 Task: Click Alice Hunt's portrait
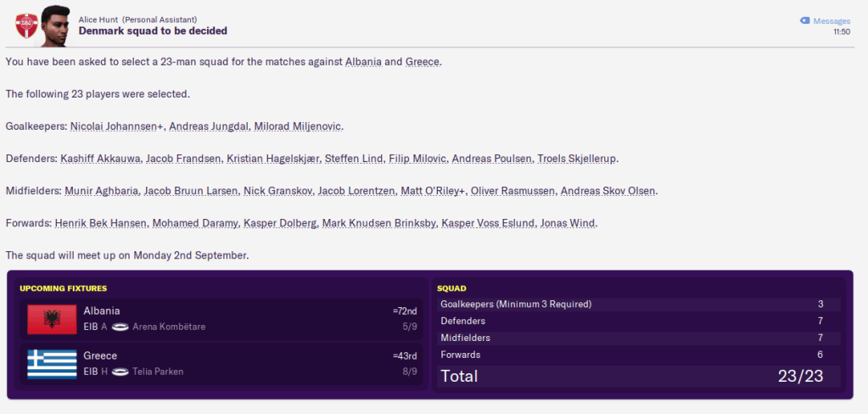55,25
